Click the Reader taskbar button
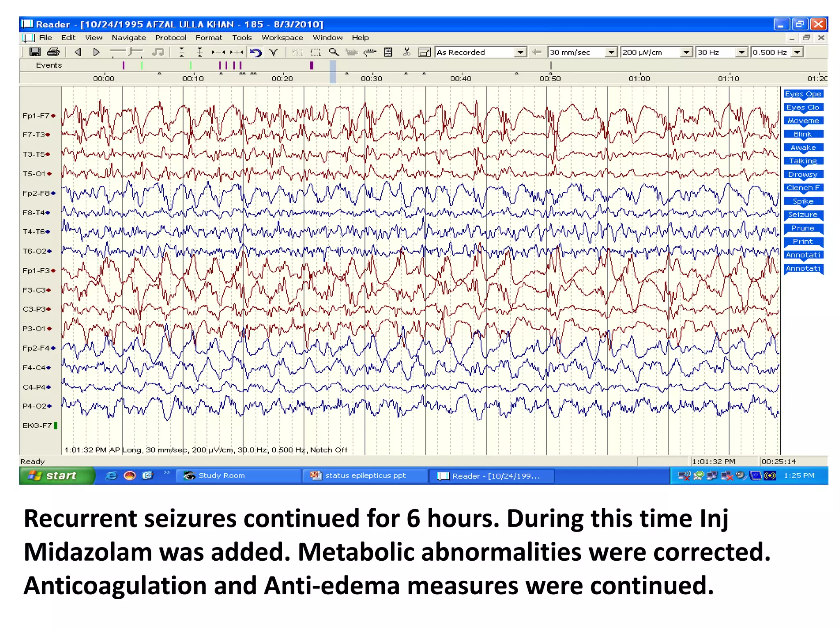 click(x=492, y=476)
